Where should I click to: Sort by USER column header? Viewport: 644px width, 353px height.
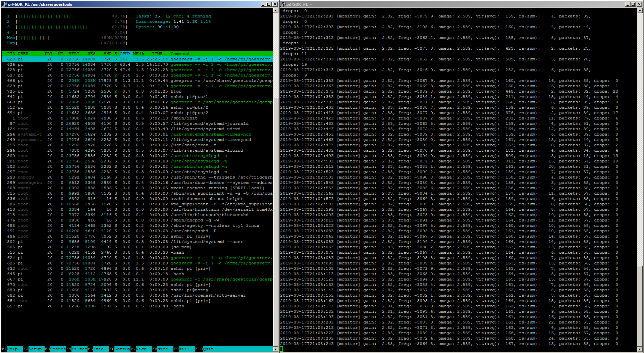click(x=23, y=54)
